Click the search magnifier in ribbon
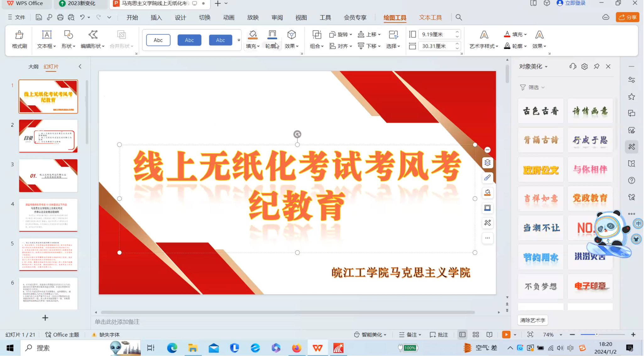This screenshot has height=356, width=644. pyautogui.click(x=459, y=17)
